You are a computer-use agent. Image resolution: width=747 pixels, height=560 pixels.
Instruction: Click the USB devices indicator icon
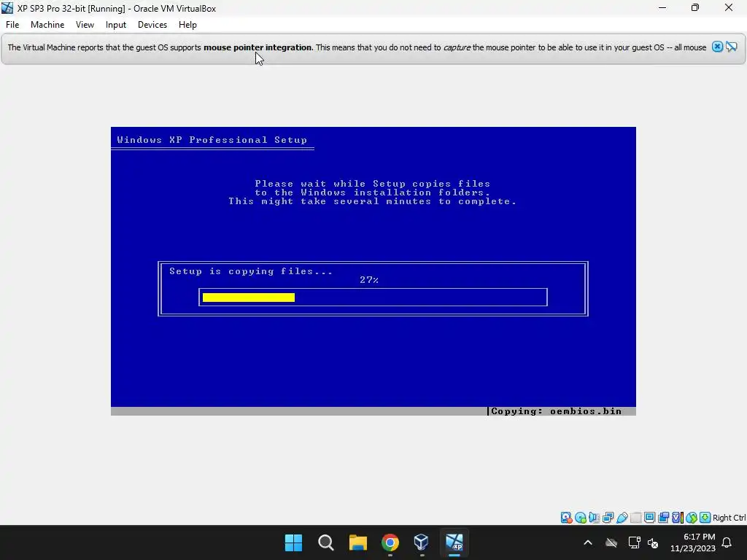click(x=622, y=518)
